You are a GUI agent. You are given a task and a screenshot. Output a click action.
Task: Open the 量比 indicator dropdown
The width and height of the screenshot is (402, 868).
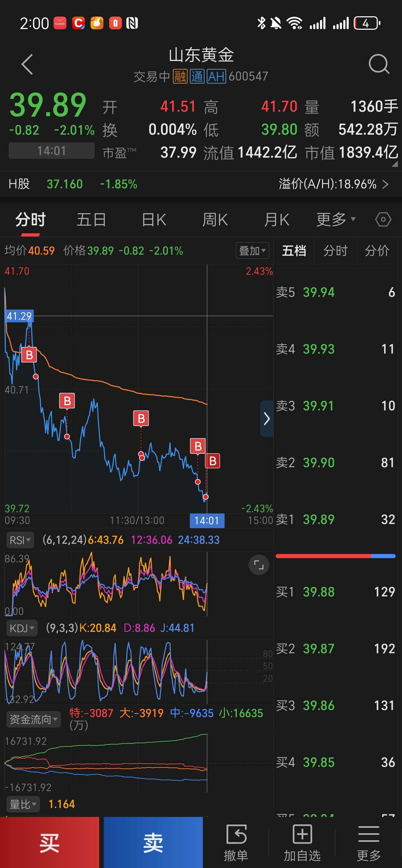point(23,804)
